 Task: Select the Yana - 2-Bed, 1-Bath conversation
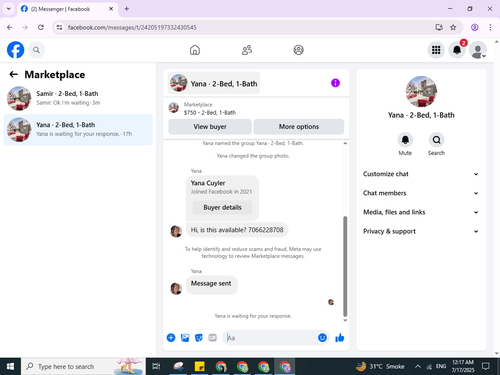click(78, 130)
